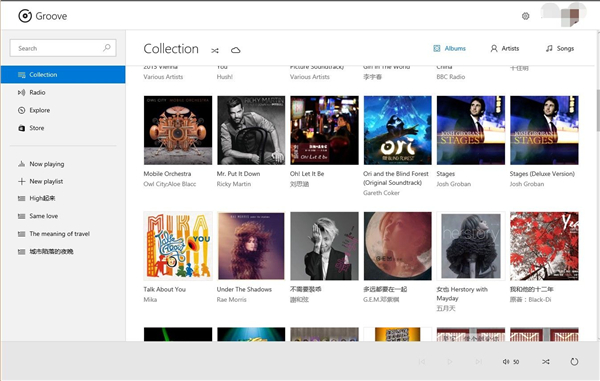Open the last playlist in the sidebar
This screenshot has width=600, height=381.
63,251
